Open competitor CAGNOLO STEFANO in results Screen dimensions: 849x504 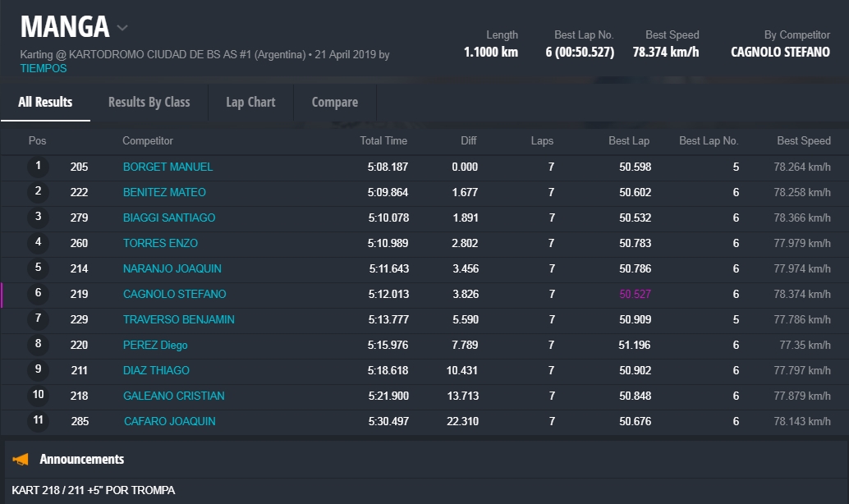pos(174,294)
